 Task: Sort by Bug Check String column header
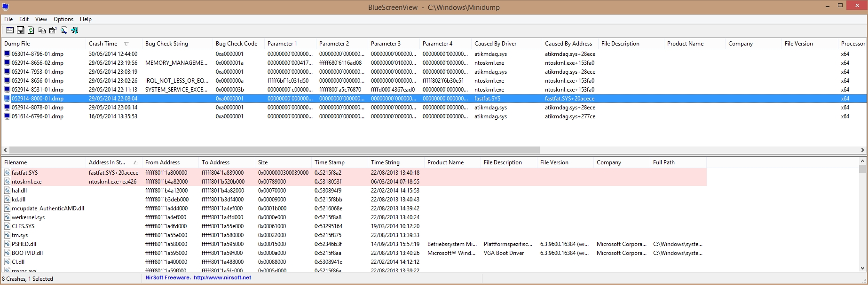pyautogui.click(x=178, y=44)
